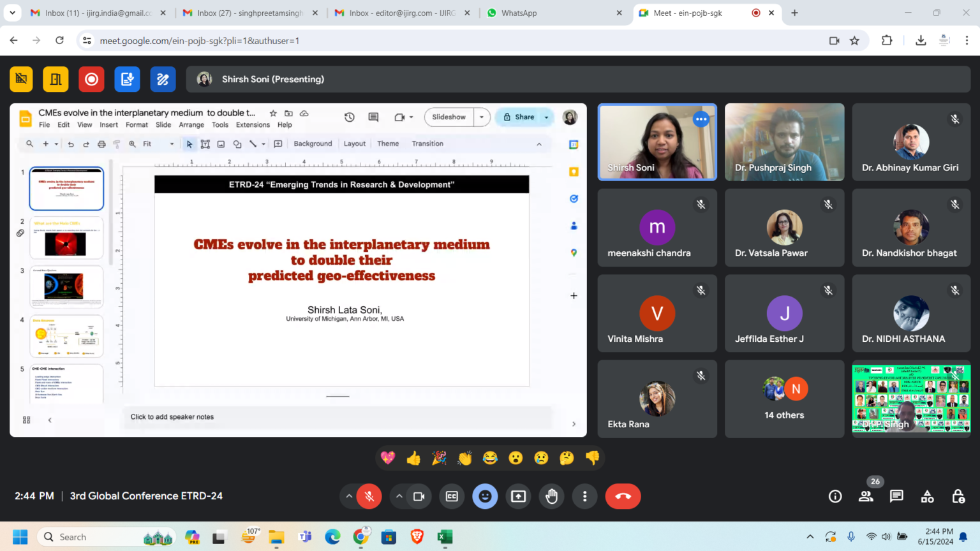The width and height of the screenshot is (980, 551).
Task: Unmute the microphone
Action: click(369, 496)
